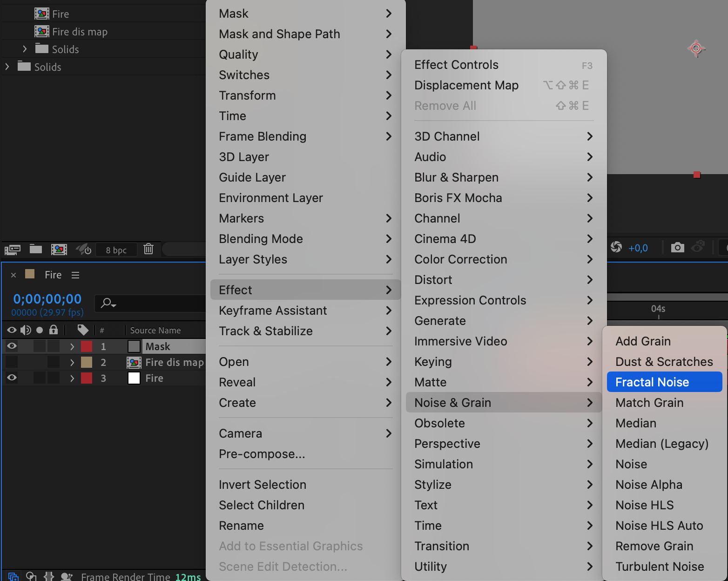Click the blue current timecode display
This screenshot has height=581, width=728.
47,299
